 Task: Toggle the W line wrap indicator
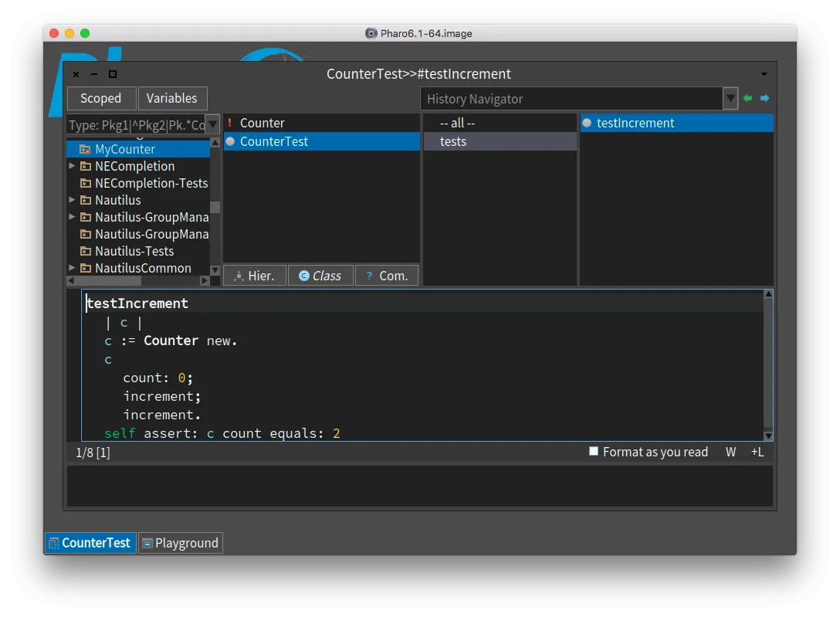(730, 452)
